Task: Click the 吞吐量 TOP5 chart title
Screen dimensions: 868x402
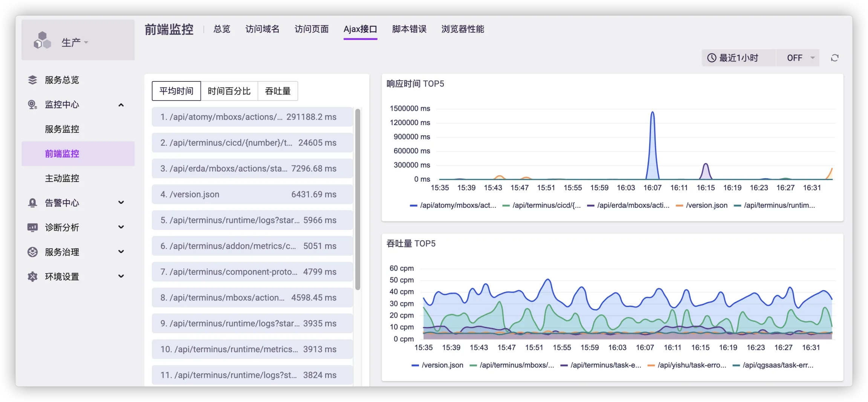Action: pyautogui.click(x=411, y=243)
